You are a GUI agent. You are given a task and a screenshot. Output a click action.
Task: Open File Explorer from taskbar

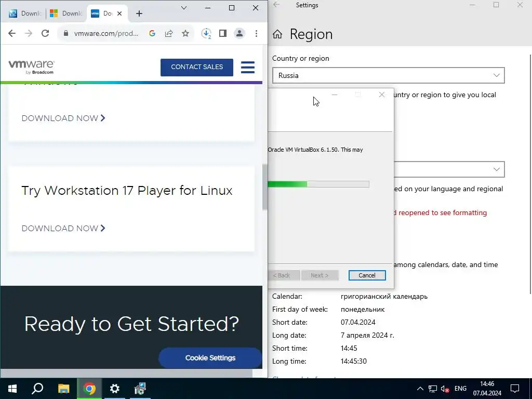(x=63, y=389)
